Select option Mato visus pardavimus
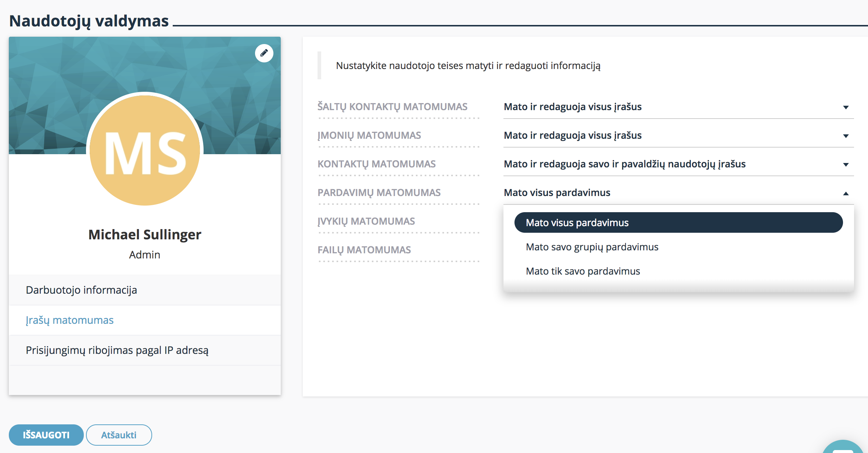The width and height of the screenshot is (868, 453). coord(678,222)
